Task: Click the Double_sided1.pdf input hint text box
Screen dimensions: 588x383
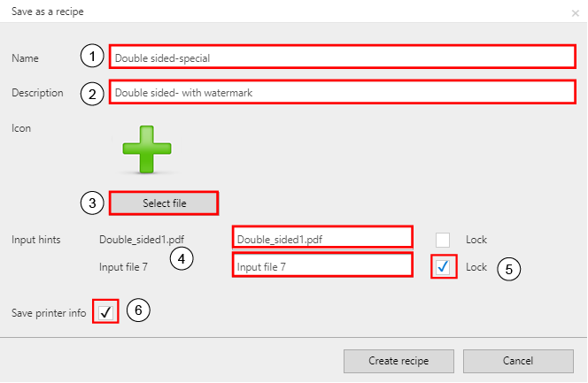Action: tap(322, 238)
